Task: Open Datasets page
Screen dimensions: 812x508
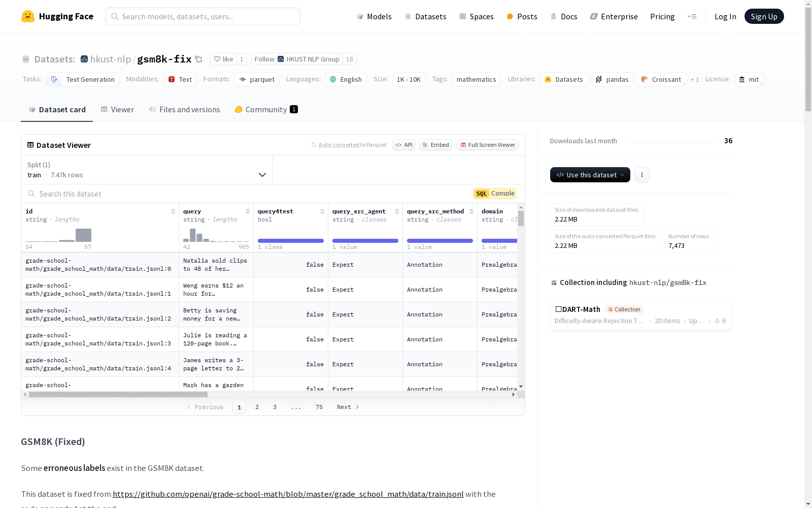Action: [425, 16]
